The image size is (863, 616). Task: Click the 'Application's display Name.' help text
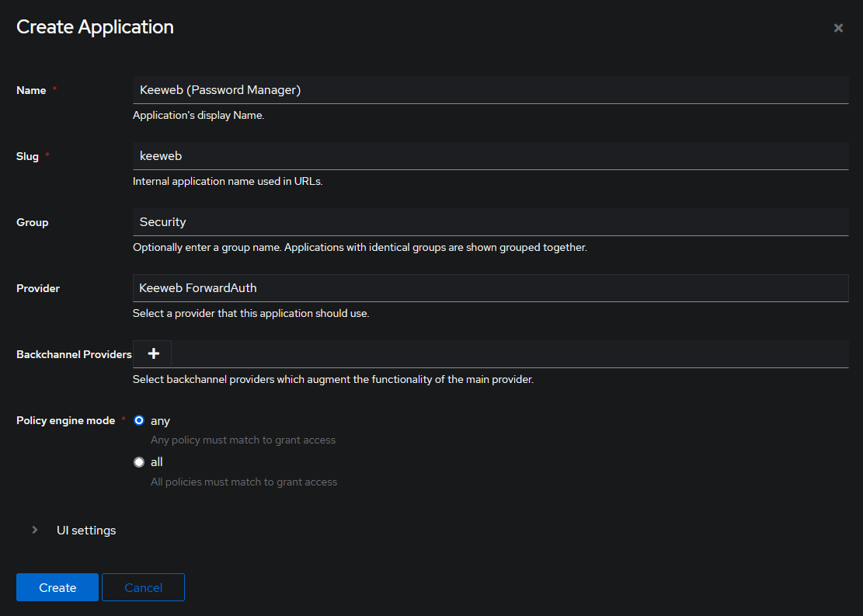[x=198, y=115]
